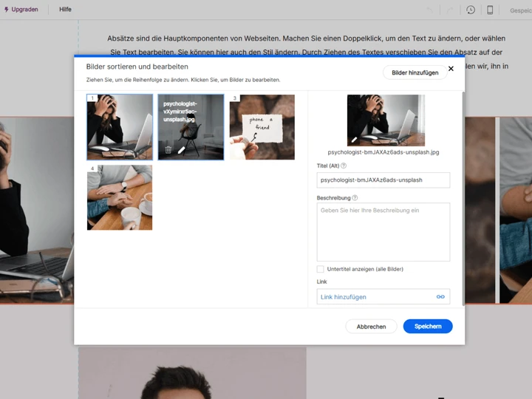This screenshot has width=532, height=399.
Task: Delete second image with trash icon
Action: coord(168,149)
